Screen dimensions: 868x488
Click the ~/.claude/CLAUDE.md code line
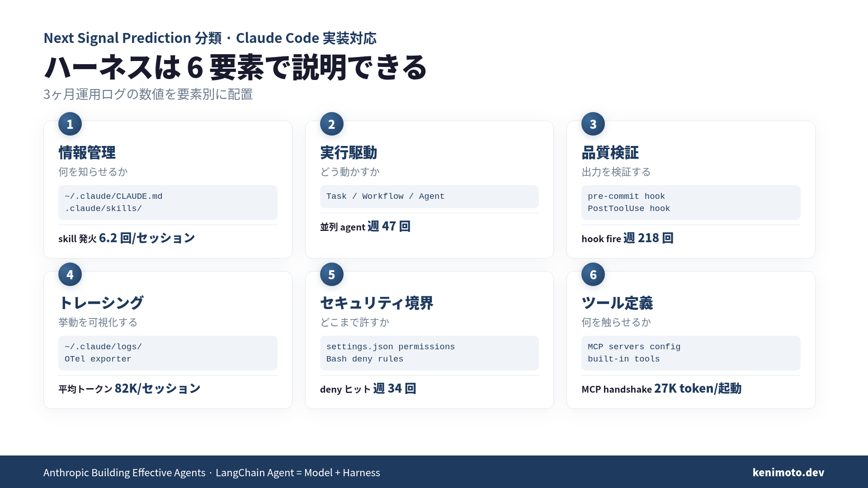point(113,196)
